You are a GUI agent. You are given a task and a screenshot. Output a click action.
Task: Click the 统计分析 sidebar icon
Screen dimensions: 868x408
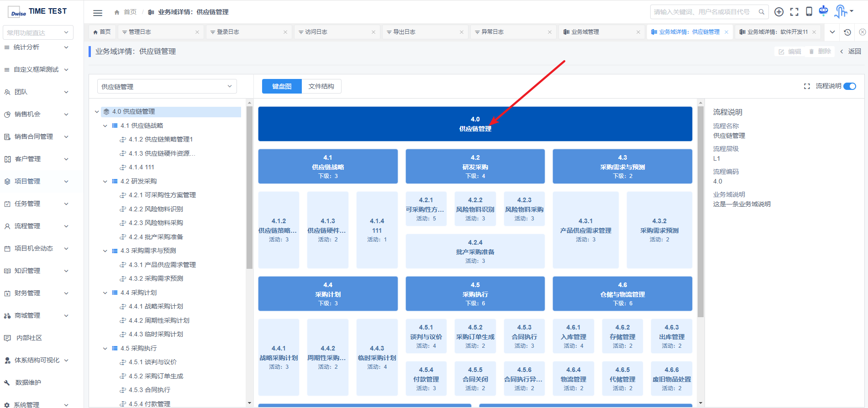tap(7, 47)
